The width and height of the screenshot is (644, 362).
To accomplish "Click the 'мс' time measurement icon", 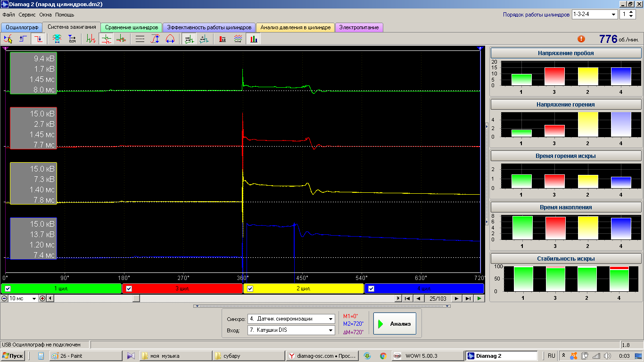I will (189, 39).
